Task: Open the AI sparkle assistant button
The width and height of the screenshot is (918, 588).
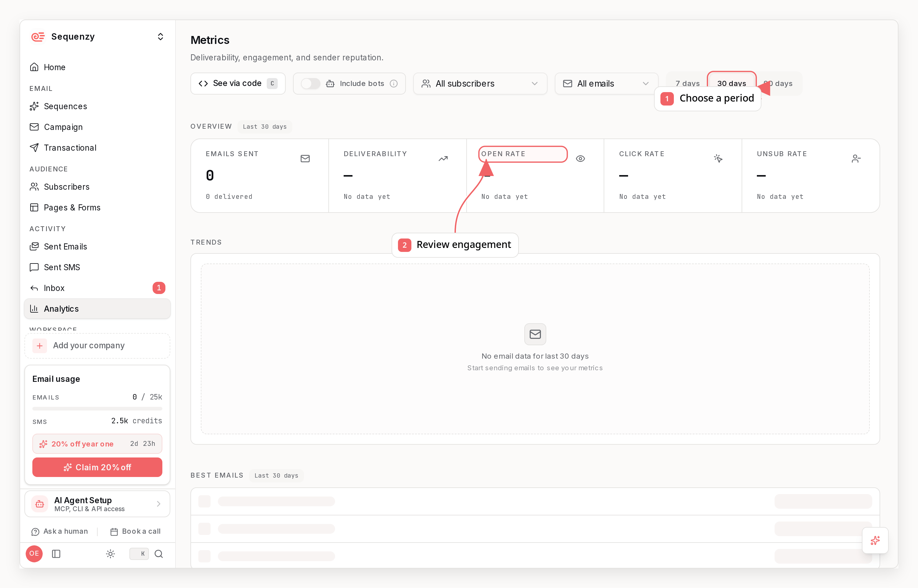Action: pos(875,540)
